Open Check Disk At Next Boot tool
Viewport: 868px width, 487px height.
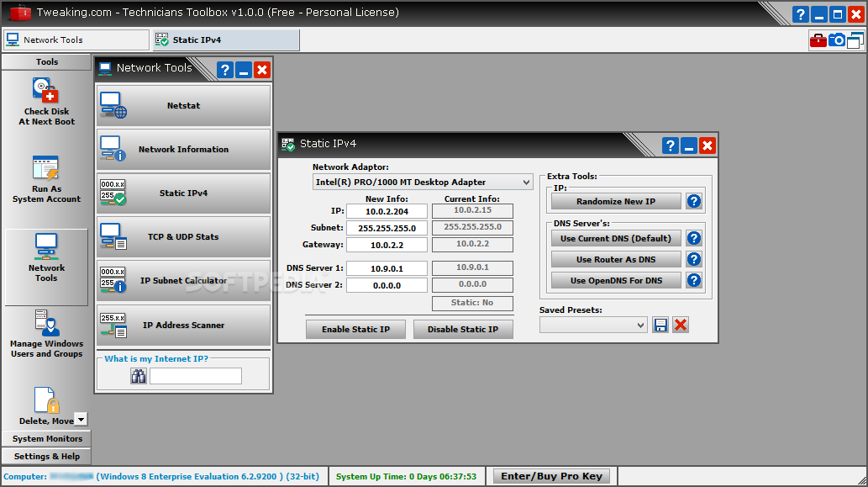click(x=46, y=102)
